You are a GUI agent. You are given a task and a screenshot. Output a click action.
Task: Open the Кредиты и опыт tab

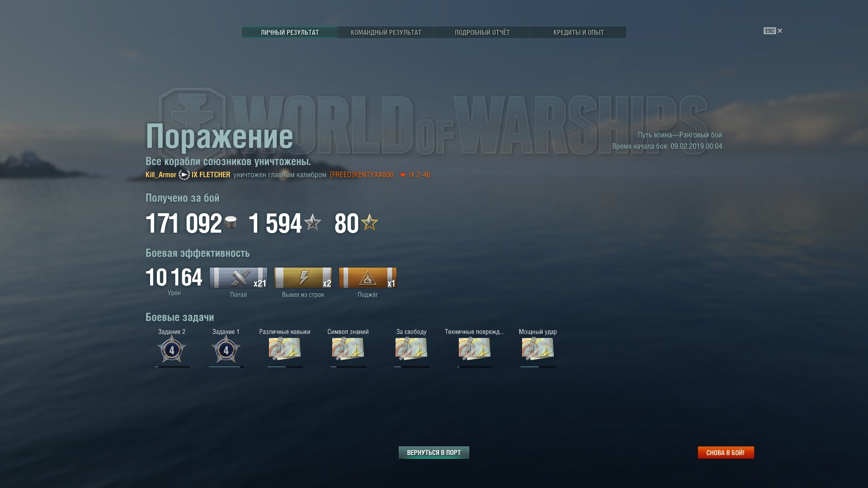click(578, 33)
